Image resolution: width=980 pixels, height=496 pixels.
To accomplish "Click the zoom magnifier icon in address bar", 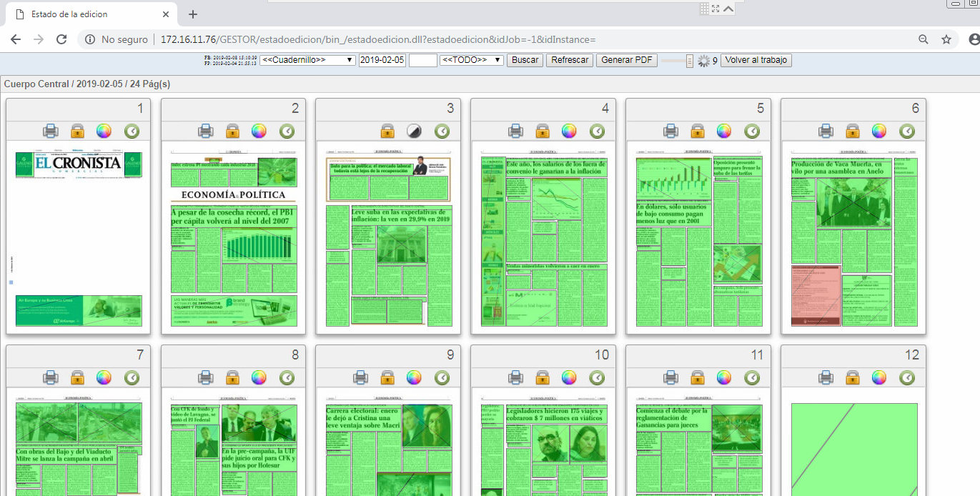I will (x=924, y=39).
